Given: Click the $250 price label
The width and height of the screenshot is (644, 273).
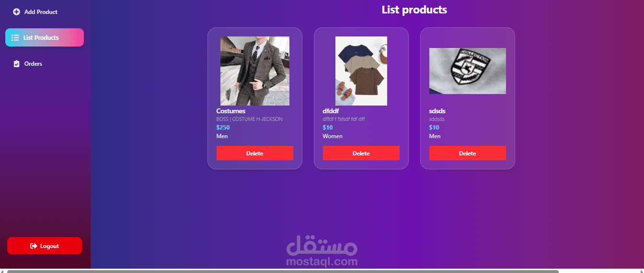Looking at the screenshot, I should [223, 128].
